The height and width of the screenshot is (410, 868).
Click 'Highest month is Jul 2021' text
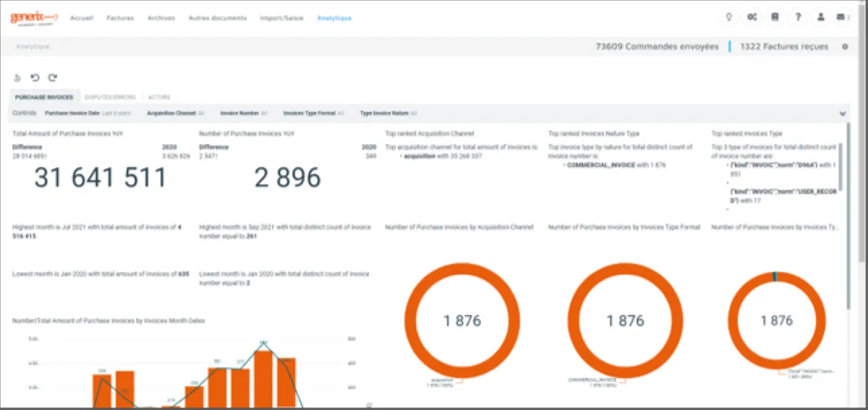point(98,231)
